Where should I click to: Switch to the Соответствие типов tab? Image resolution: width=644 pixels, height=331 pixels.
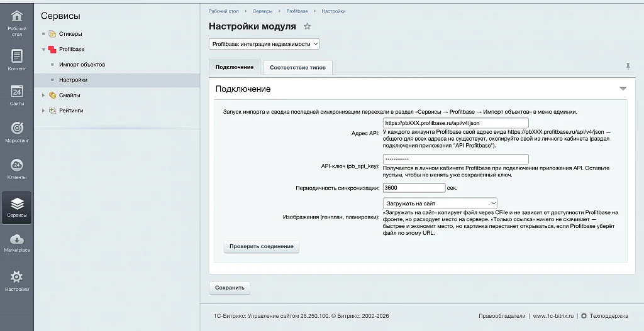tap(297, 68)
